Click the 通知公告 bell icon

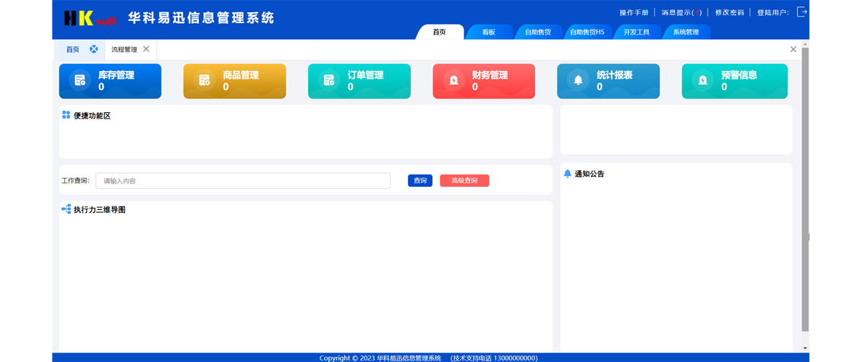567,174
